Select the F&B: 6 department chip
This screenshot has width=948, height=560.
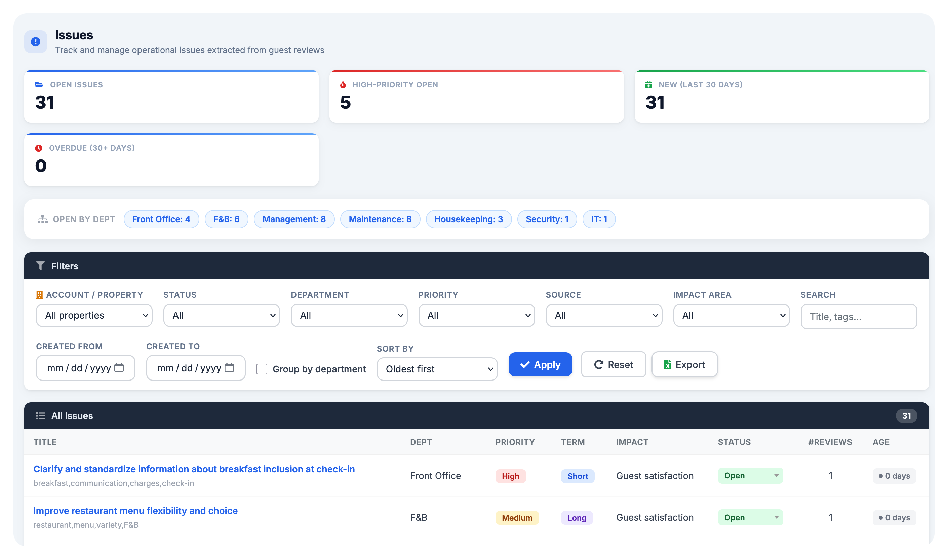click(227, 219)
